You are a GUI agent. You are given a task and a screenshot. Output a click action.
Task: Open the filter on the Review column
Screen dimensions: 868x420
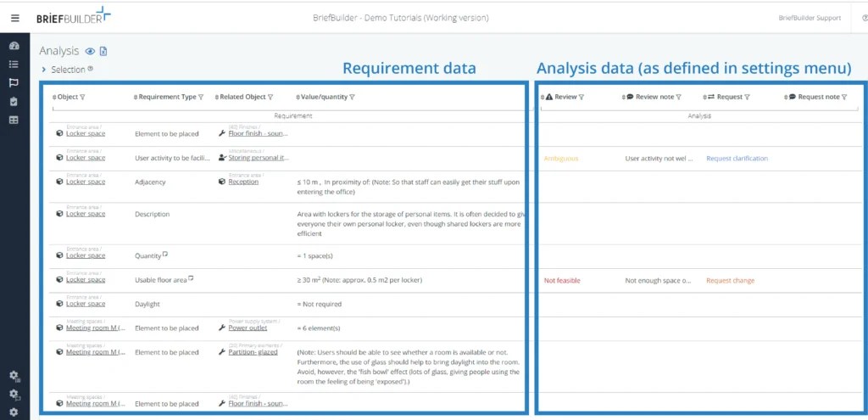[x=581, y=97]
